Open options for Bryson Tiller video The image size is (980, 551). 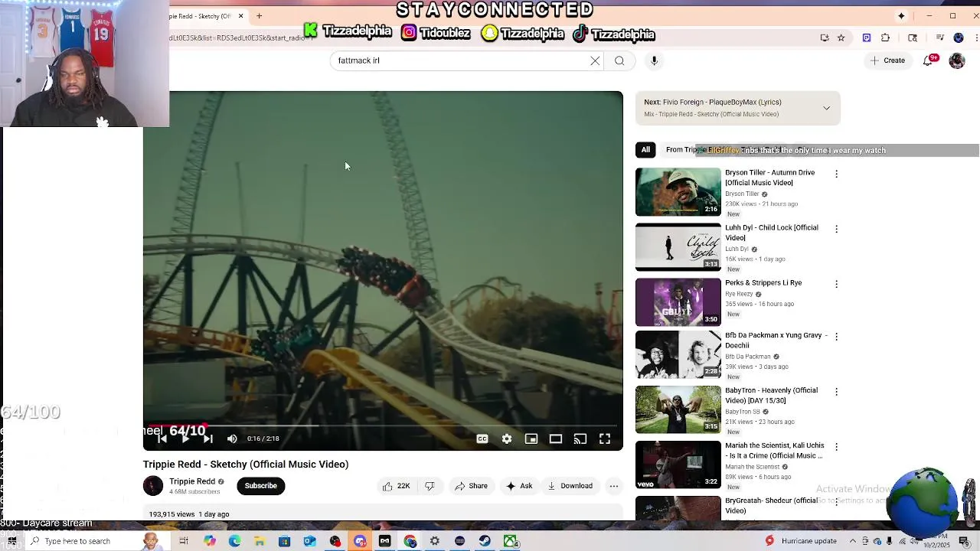[836, 174]
